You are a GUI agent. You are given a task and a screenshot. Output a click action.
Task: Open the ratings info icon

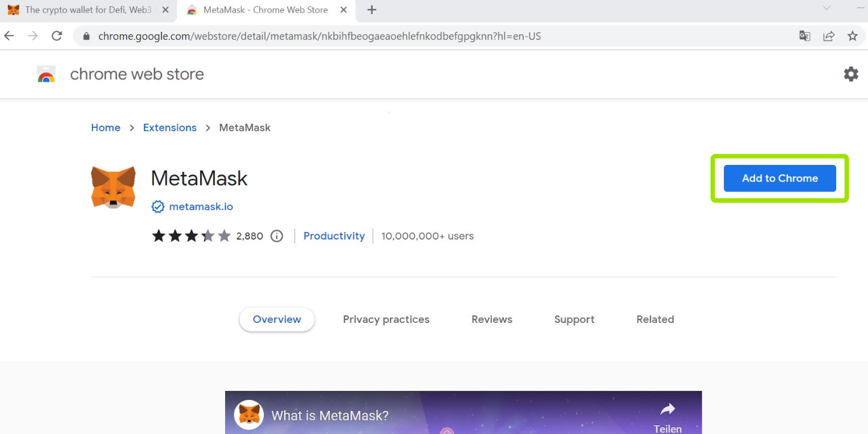(x=277, y=236)
